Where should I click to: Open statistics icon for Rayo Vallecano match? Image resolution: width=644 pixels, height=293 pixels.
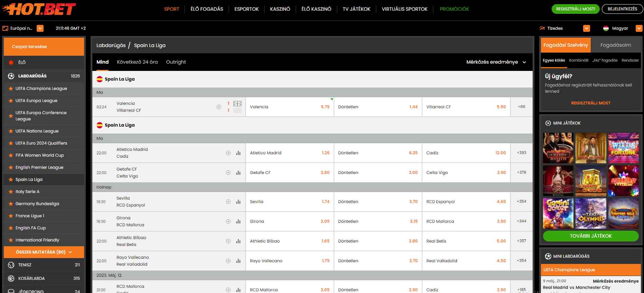[x=238, y=261]
